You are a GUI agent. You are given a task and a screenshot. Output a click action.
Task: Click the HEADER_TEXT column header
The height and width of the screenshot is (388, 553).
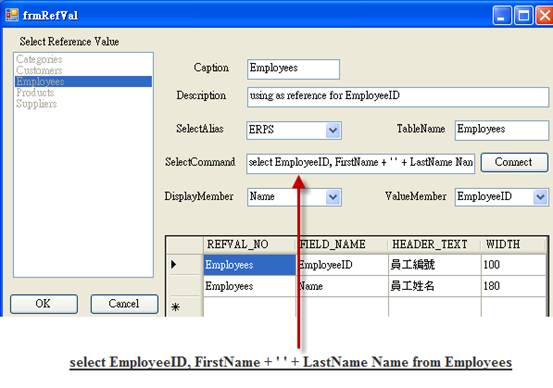[434, 245]
